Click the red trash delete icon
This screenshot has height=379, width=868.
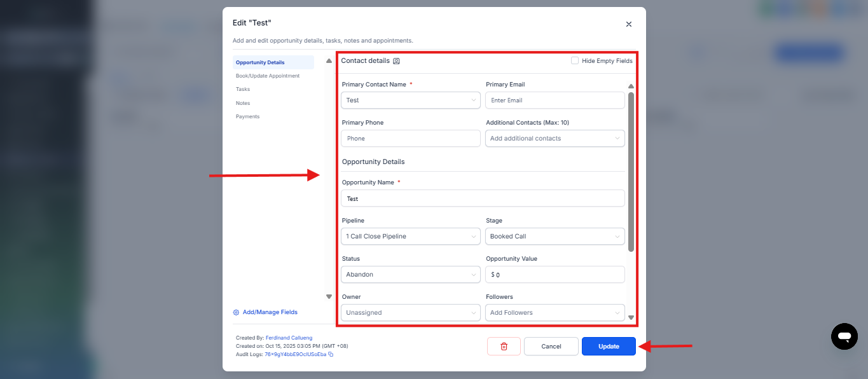504,346
